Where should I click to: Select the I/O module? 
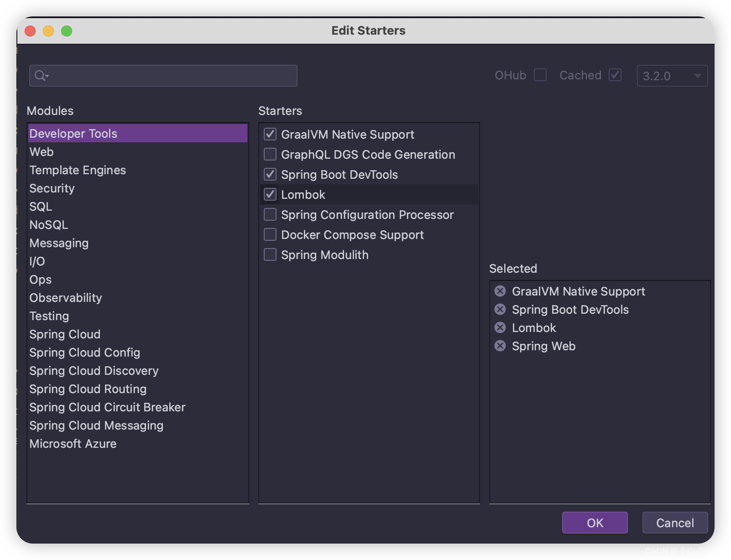tap(137, 261)
